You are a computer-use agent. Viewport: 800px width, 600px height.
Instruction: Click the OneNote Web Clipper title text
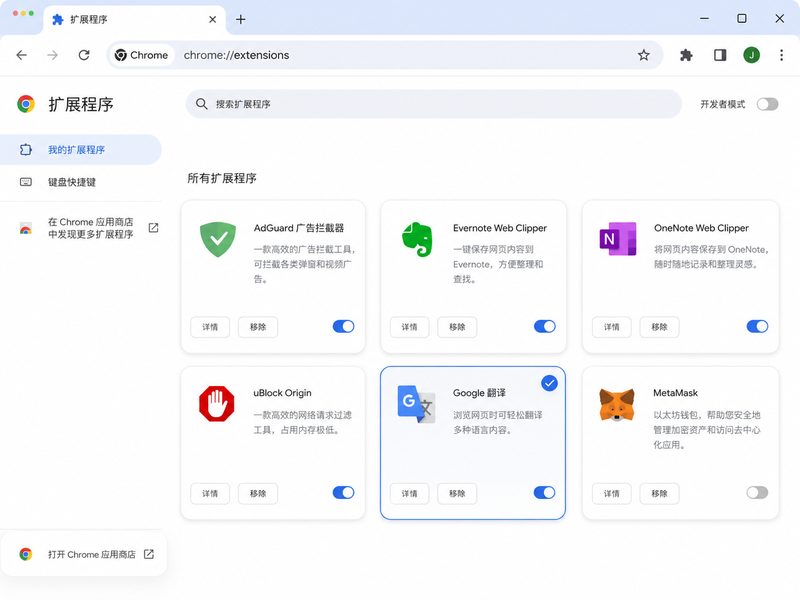701,228
